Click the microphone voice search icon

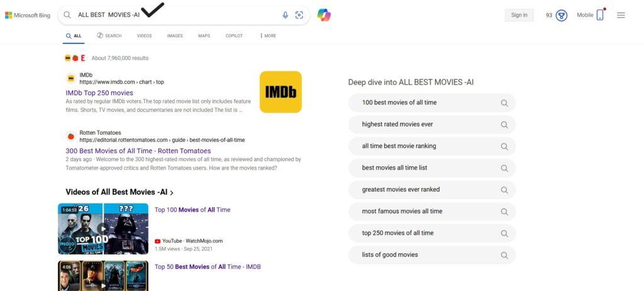pyautogui.click(x=286, y=15)
